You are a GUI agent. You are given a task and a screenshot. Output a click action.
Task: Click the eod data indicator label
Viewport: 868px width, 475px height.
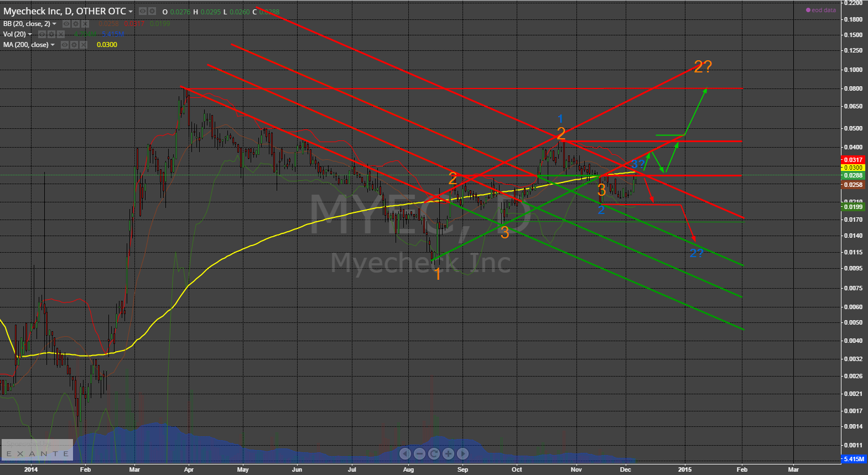pos(821,10)
